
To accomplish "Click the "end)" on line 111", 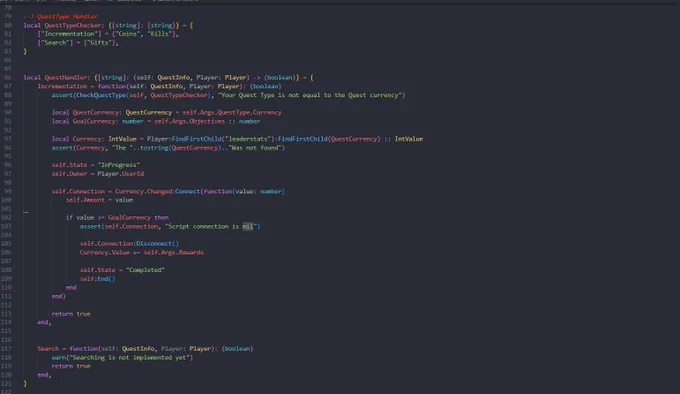I will coord(59,296).
